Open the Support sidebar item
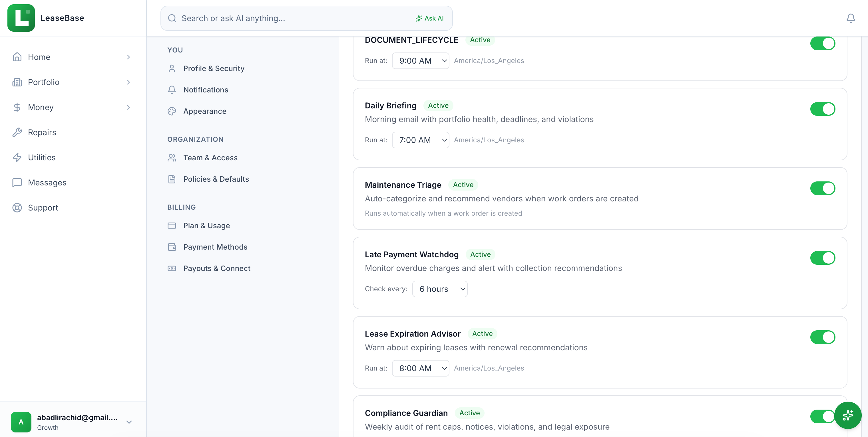This screenshot has height=437, width=868. coord(73,208)
